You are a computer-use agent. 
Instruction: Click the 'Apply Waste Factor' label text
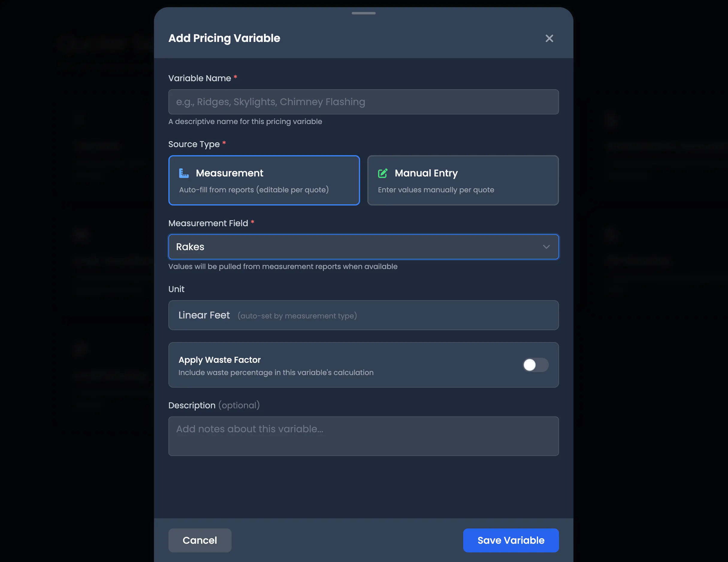coord(219,360)
